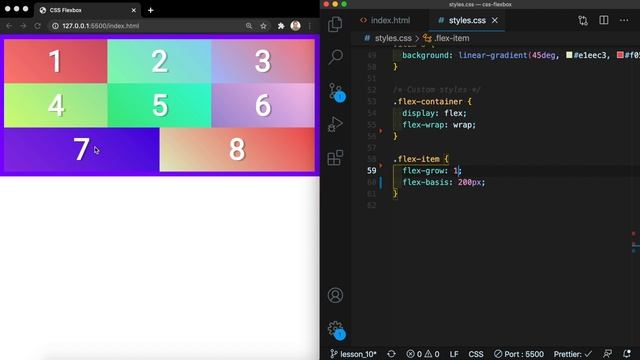Click the 'display: flex;' code line

point(434,113)
